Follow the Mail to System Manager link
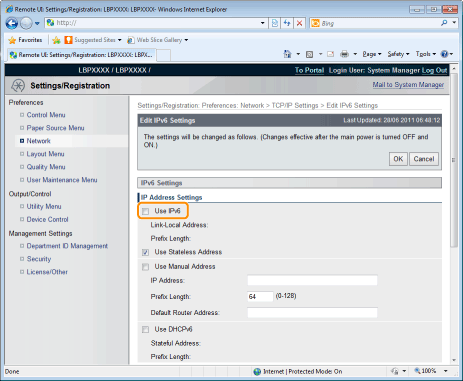 click(408, 85)
